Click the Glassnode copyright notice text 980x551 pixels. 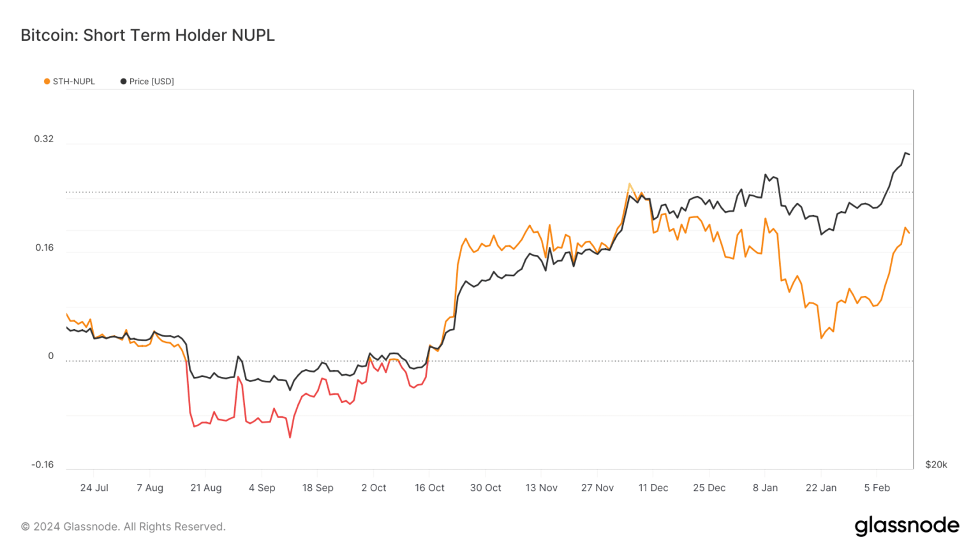tap(123, 527)
